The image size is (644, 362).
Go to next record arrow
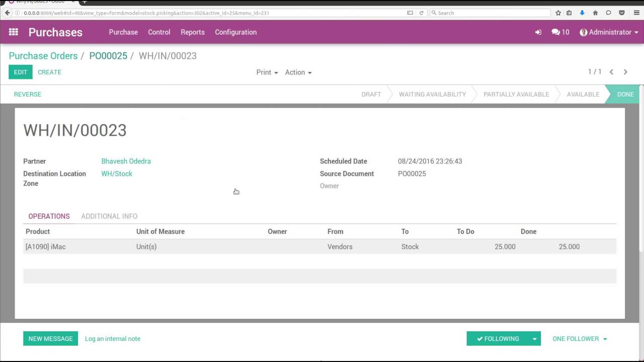(x=625, y=72)
